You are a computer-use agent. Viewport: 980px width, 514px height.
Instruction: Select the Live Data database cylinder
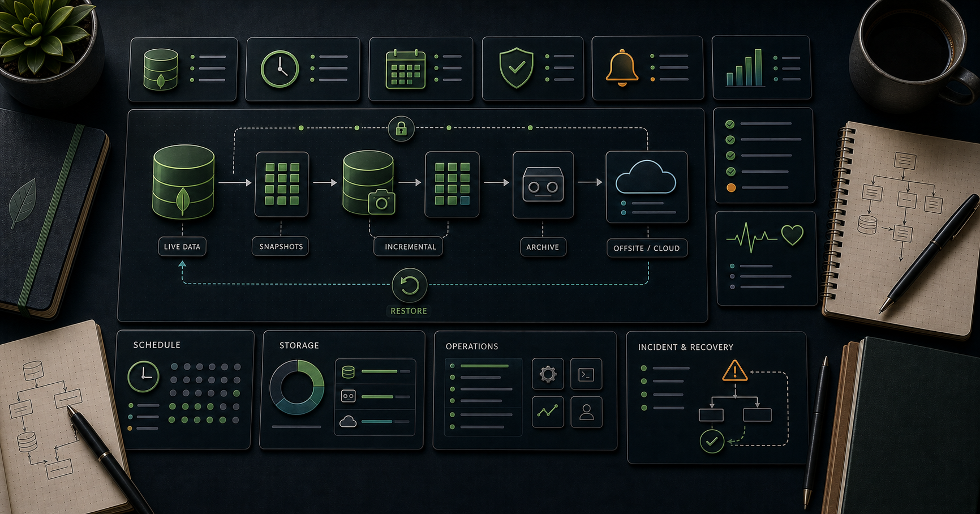point(183,182)
